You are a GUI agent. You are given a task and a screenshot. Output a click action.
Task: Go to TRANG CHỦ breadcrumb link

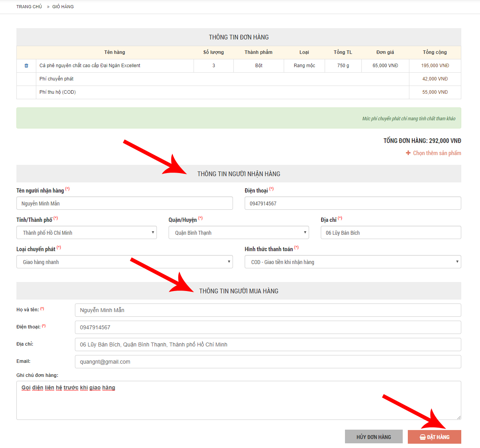click(29, 7)
